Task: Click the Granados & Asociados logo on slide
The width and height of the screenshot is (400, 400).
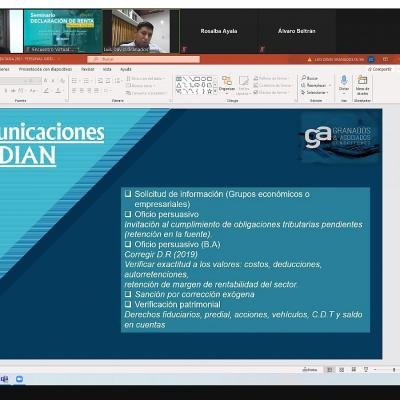Action: (341, 138)
